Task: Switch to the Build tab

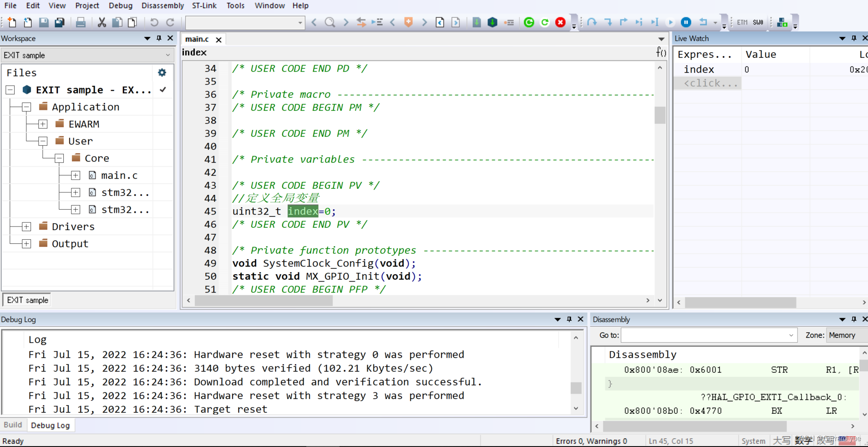Action: 13,425
